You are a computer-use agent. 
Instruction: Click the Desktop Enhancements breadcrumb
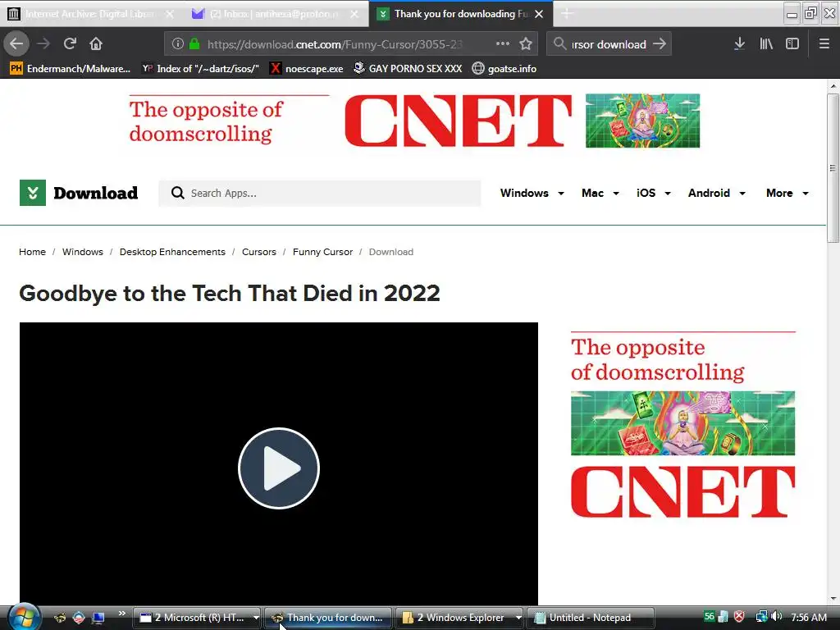172,252
